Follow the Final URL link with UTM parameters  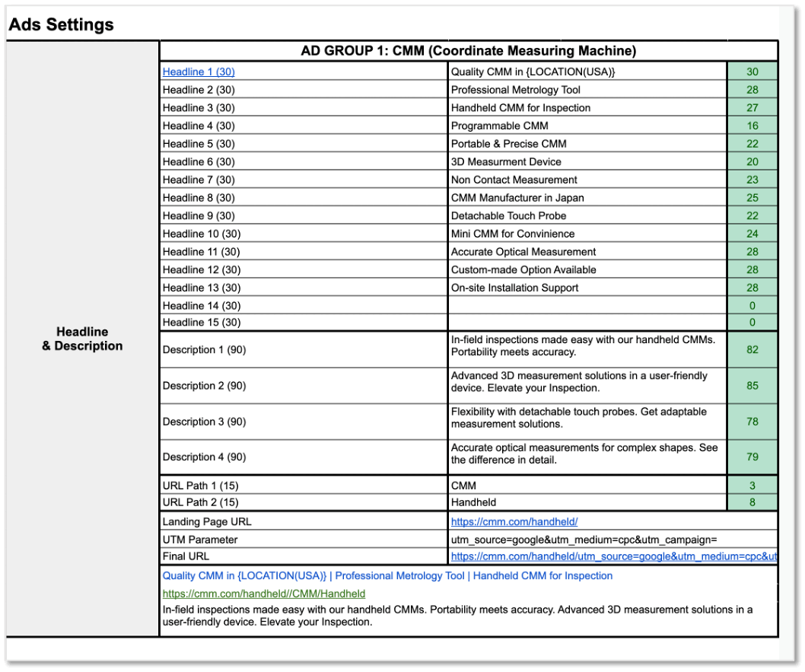[613, 556]
